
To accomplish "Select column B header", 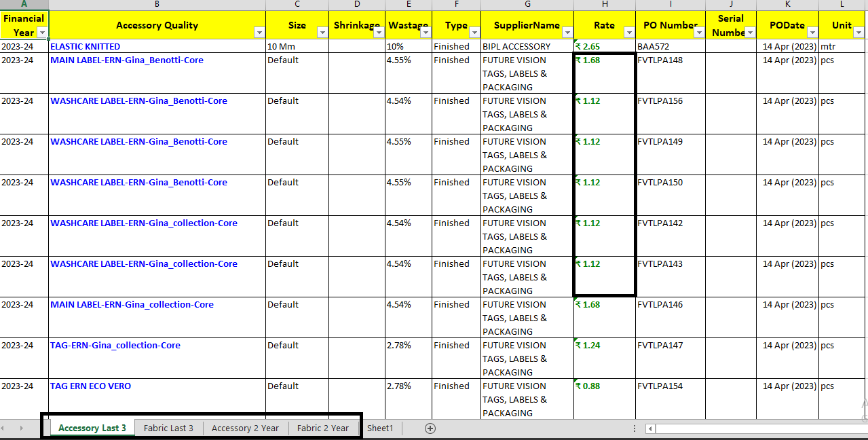I will 157,5.
